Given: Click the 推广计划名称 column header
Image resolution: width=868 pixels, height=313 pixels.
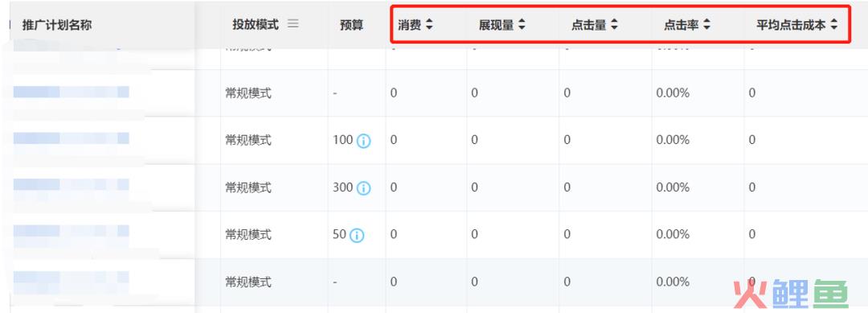Looking at the screenshot, I should (x=57, y=25).
